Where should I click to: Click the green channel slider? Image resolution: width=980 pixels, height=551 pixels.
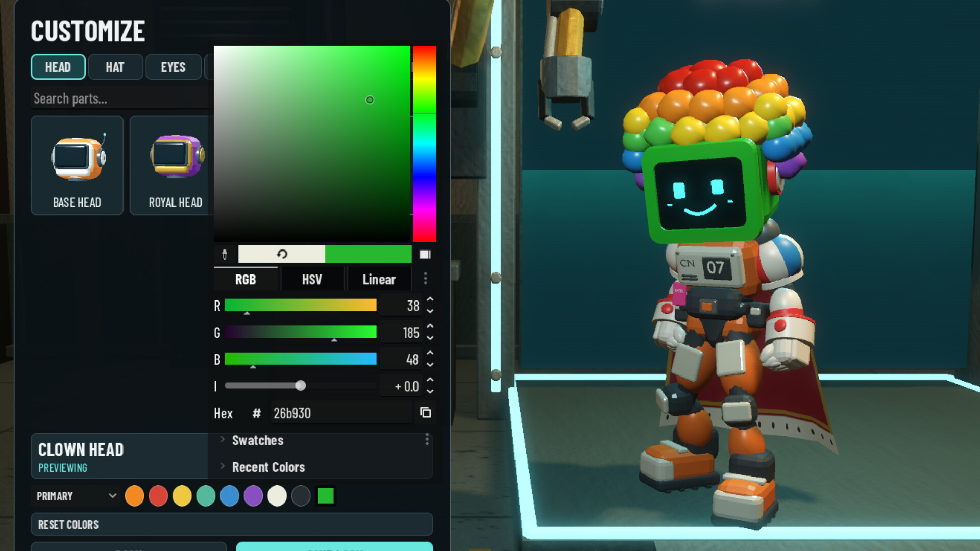pos(301,332)
